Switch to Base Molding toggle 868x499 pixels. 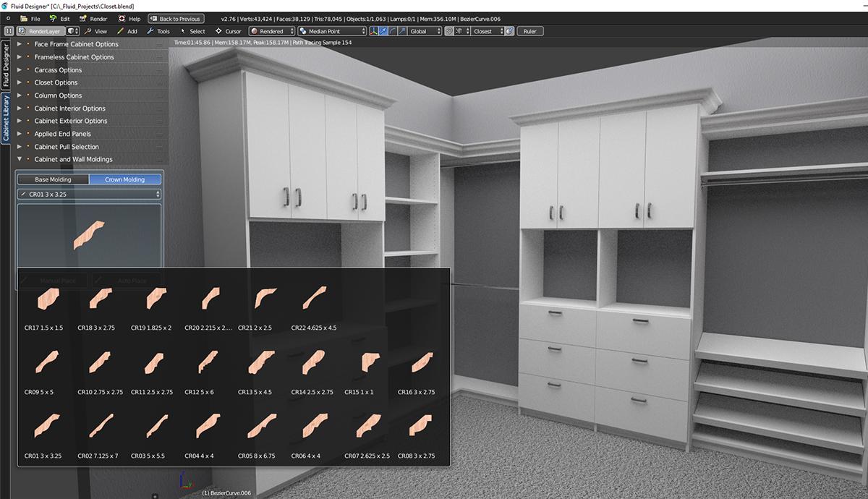click(x=53, y=179)
